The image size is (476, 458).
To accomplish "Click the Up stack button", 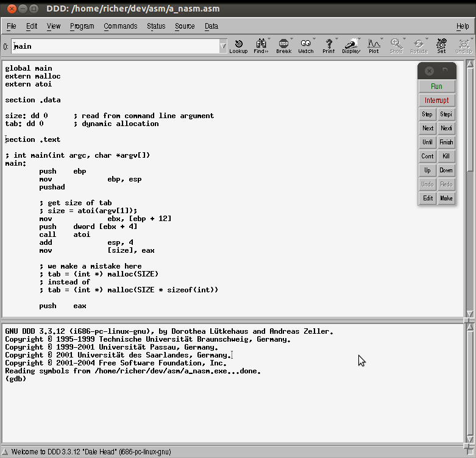I will point(427,170).
